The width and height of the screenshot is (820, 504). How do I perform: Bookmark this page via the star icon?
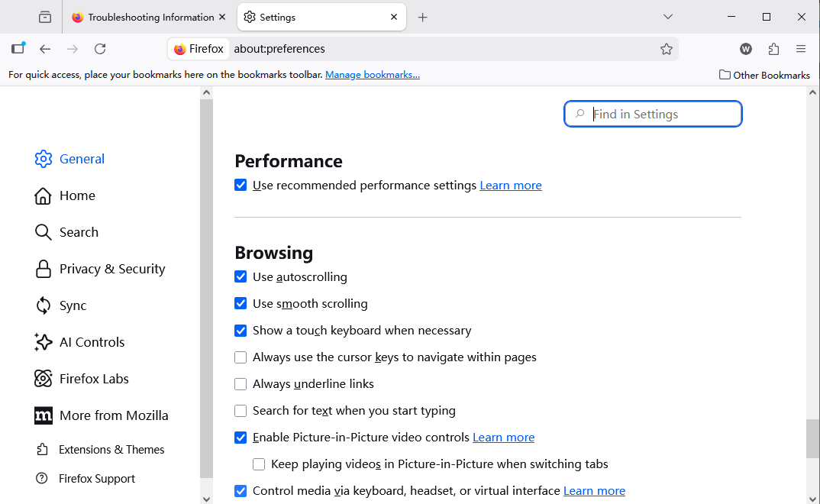pyautogui.click(x=666, y=49)
